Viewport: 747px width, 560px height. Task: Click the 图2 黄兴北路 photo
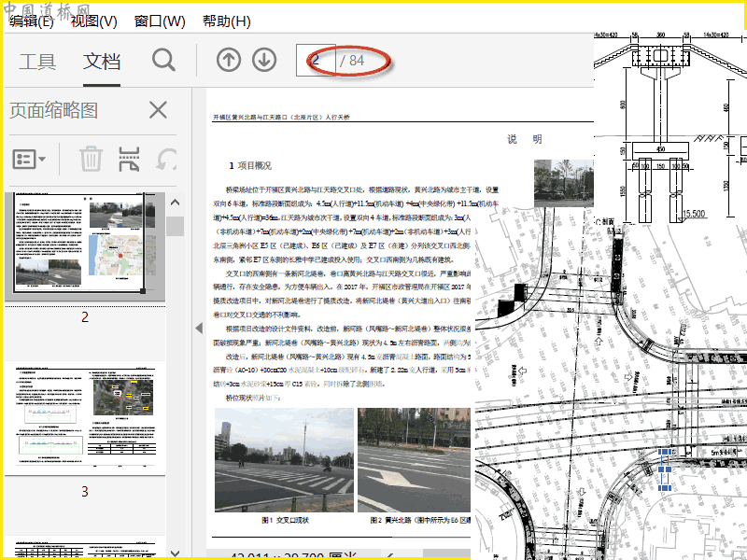[414, 459]
